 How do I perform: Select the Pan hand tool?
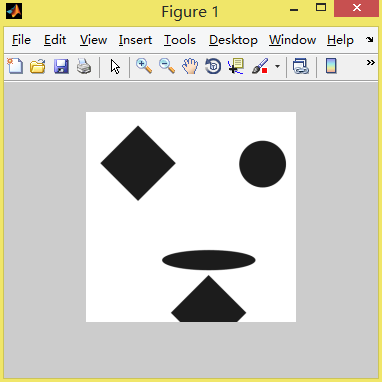tap(190, 66)
